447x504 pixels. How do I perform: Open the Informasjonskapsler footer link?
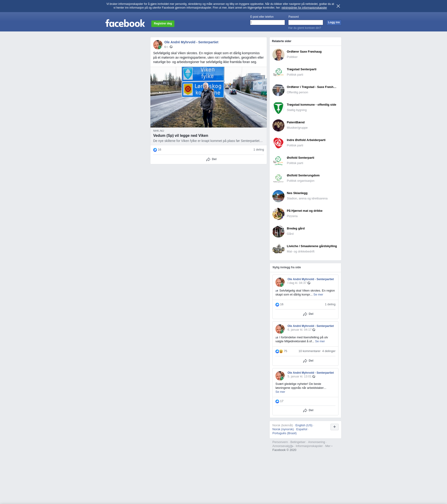point(309,446)
